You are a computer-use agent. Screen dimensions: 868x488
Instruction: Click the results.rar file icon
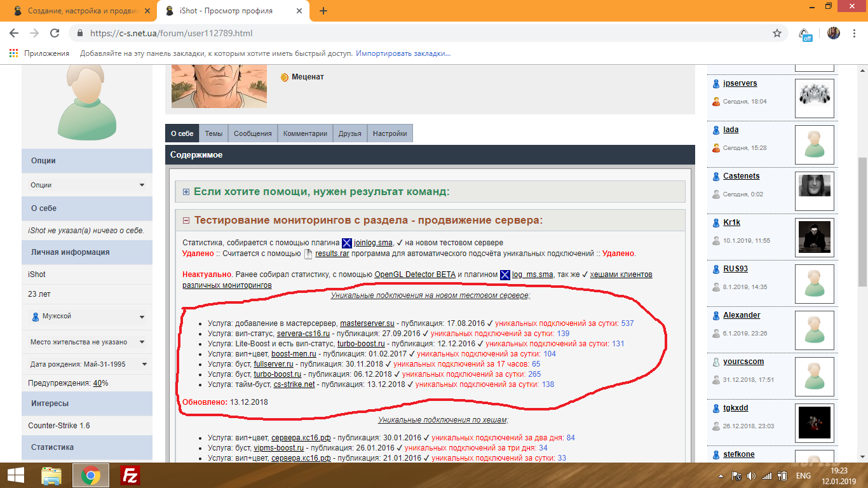point(308,254)
